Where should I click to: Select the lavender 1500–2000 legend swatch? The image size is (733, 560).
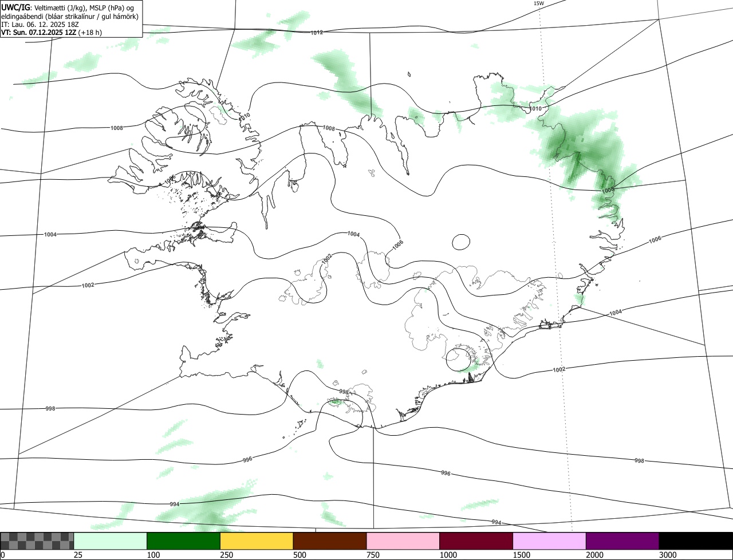coord(550,541)
